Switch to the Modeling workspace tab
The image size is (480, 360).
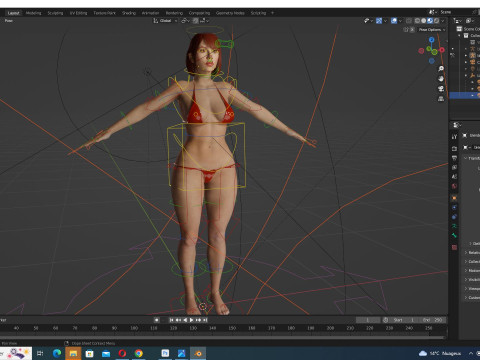[x=33, y=13]
